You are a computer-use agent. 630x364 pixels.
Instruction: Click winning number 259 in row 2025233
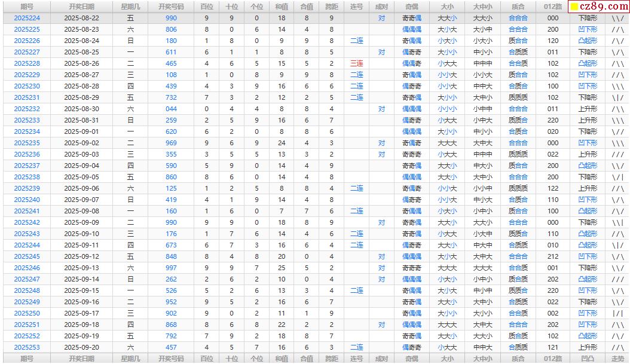click(x=171, y=120)
